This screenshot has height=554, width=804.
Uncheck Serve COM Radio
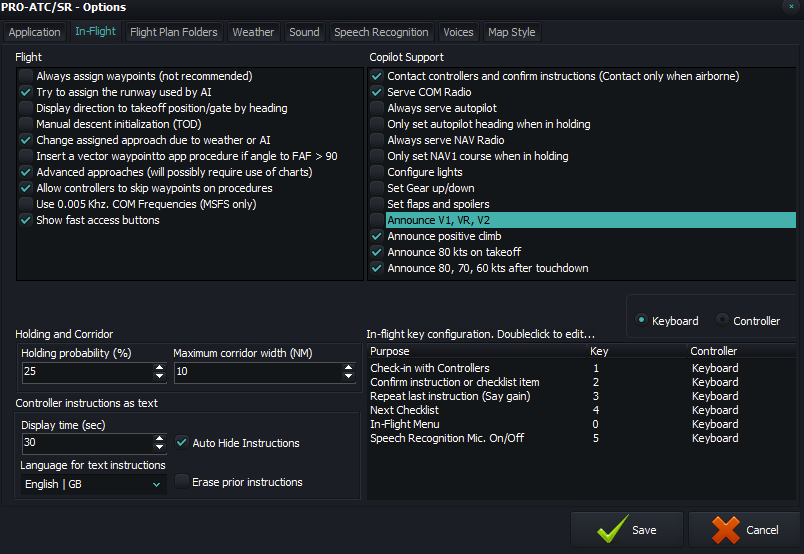click(x=377, y=92)
